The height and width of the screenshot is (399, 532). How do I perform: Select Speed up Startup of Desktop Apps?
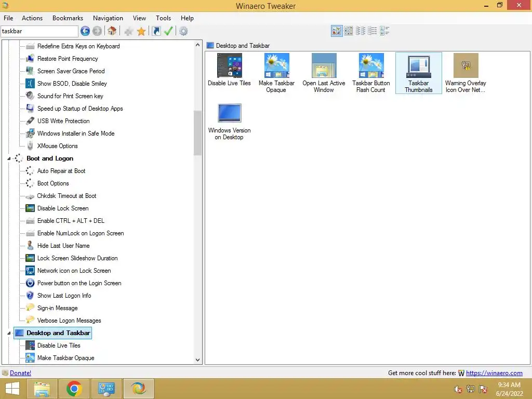[x=80, y=109]
